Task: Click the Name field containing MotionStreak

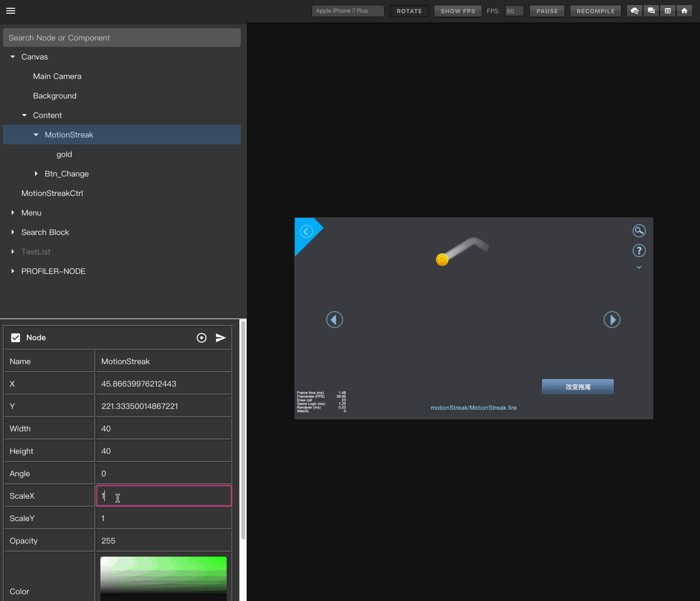Action: pos(164,361)
